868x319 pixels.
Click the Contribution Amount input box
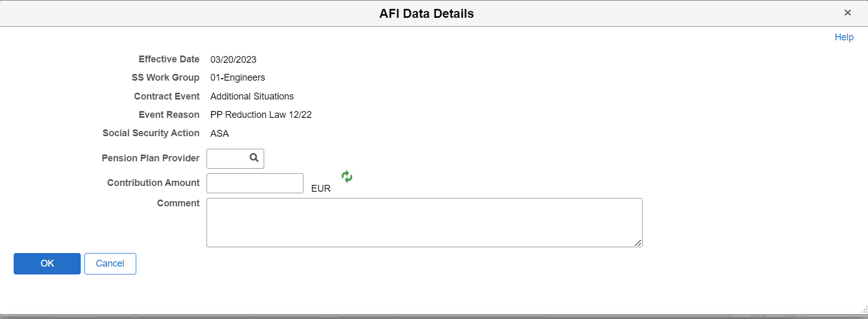255,183
